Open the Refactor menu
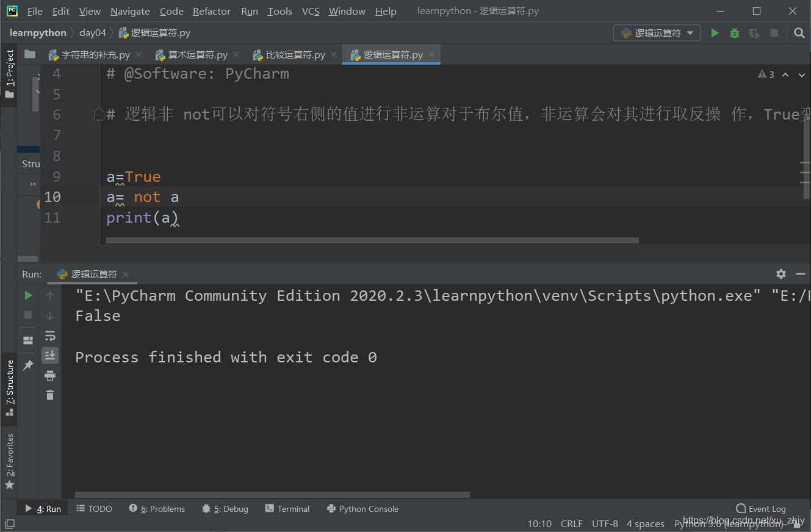The height and width of the screenshot is (532, 811). pos(212,11)
